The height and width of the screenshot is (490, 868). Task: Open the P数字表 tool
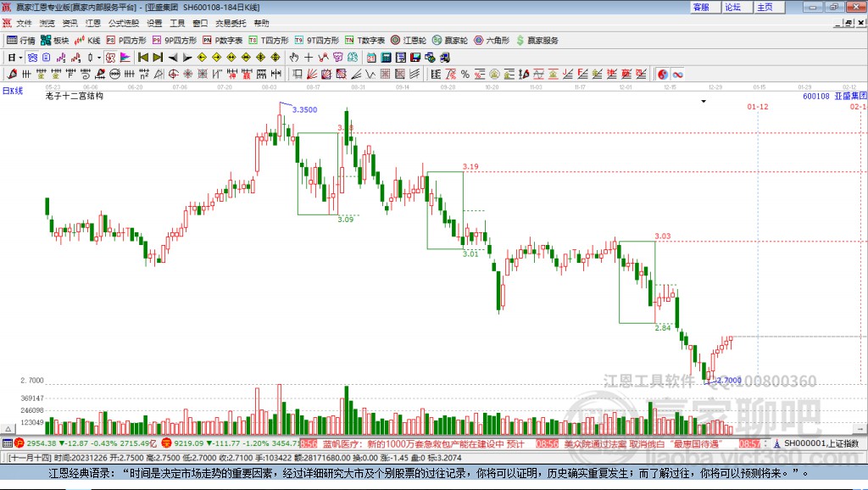223,41
